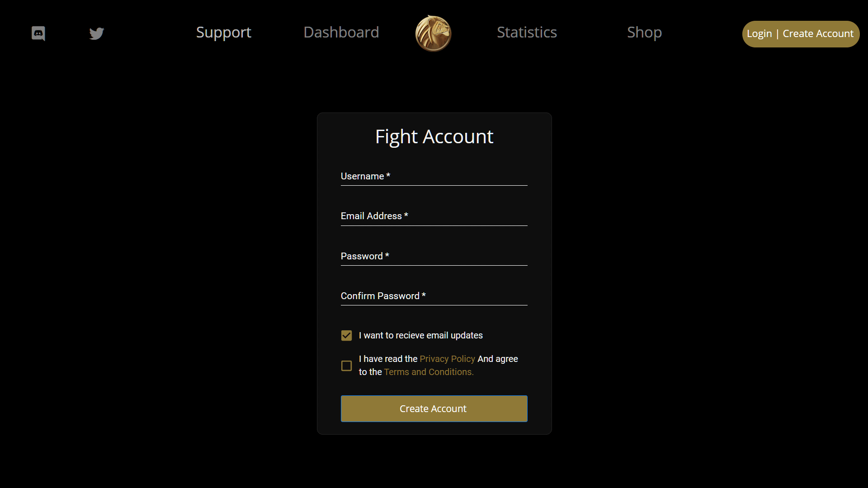Click the Fight Account heading
Image resolution: width=868 pixels, height=488 pixels.
[x=434, y=136]
